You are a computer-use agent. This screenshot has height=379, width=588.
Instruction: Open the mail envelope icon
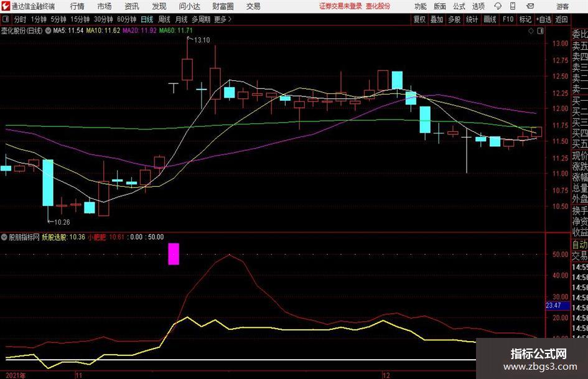[530, 6]
